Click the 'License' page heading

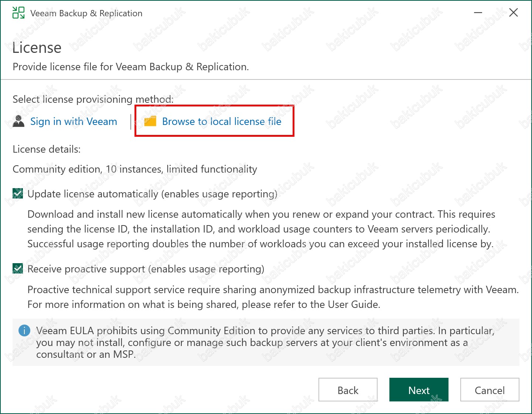point(37,48)
